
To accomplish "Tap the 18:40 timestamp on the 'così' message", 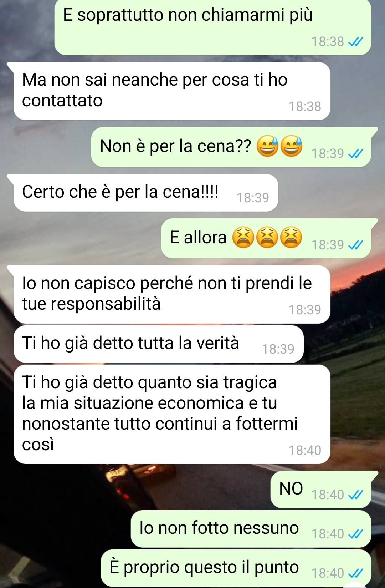I will [x=305, y=451].
